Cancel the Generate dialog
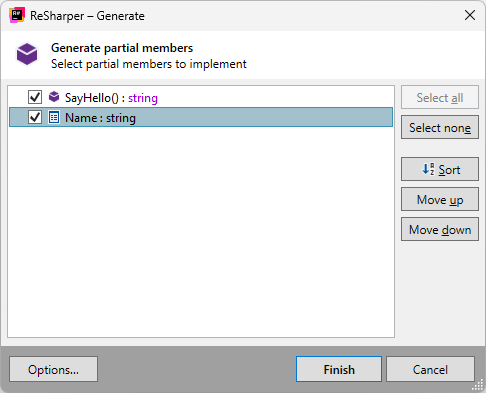 coord(430,369)
